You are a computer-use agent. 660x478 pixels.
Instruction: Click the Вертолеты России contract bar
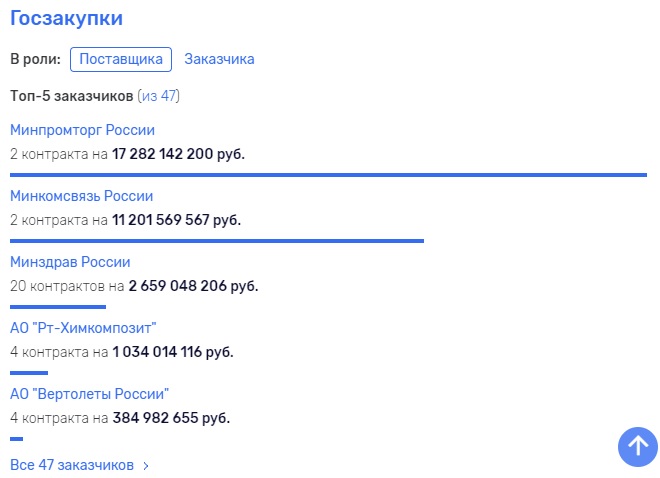[x=16, y=438]
